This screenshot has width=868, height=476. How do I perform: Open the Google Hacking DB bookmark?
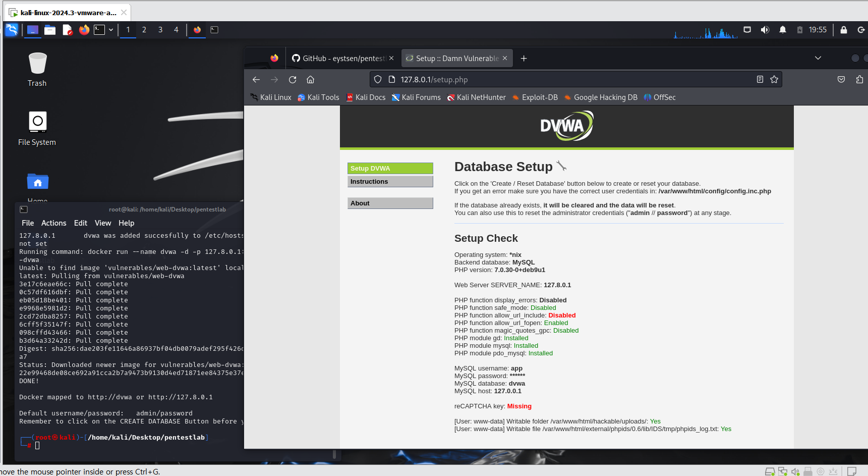(600, 97)
